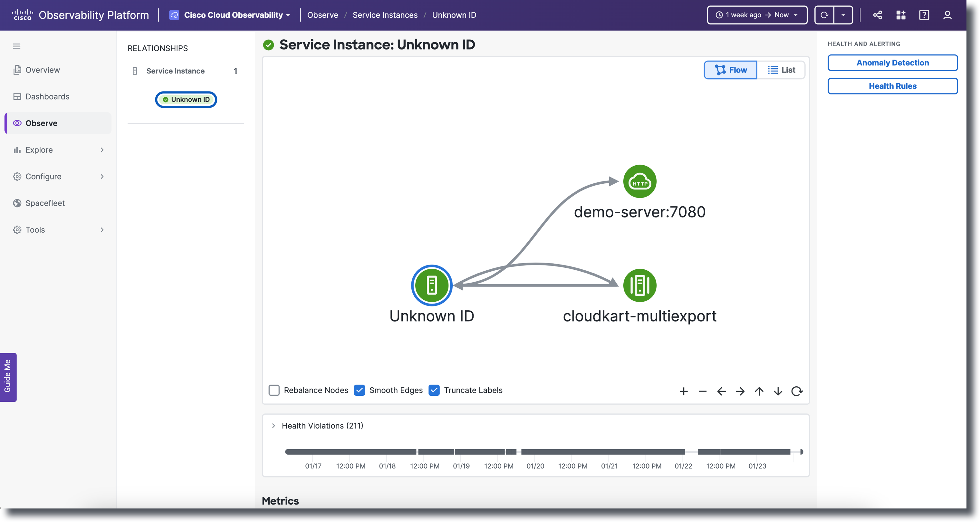Pan the flow map down

(x=778, y=391)
